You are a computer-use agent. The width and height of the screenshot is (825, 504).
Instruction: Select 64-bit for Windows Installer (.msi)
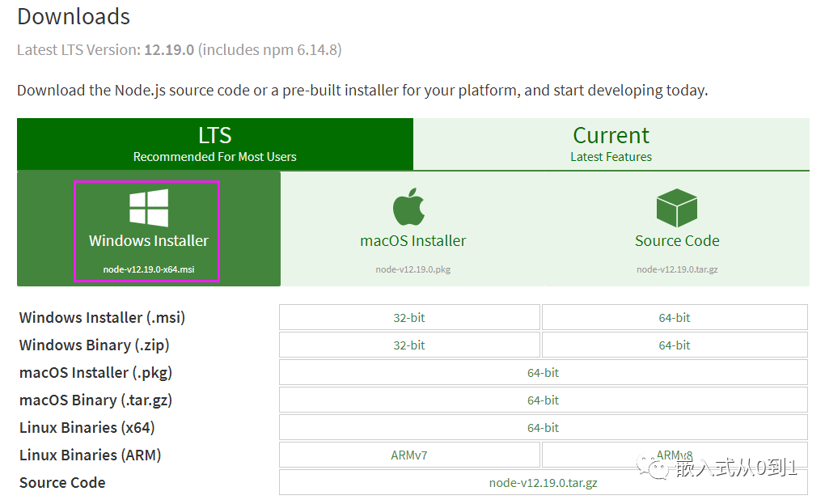tap(675, 317)
